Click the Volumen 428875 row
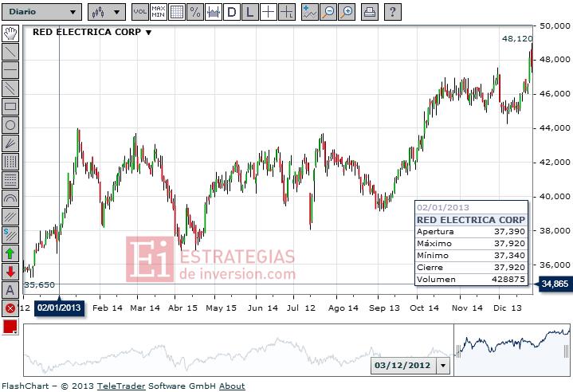Image resolution: width=573 pixels, height=392 pixels. coord(471,280)
